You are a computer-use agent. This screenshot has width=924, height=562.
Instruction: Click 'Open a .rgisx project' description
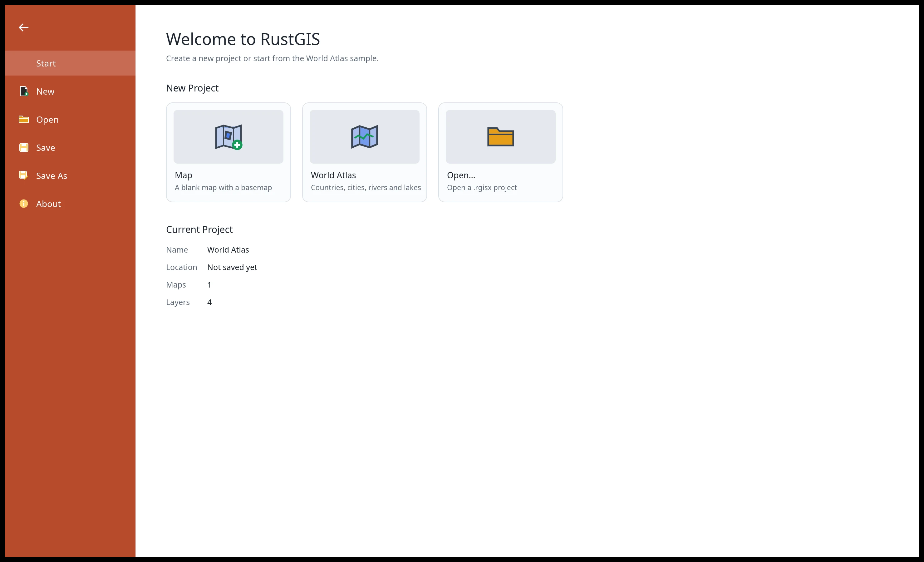tap(482, 188)
